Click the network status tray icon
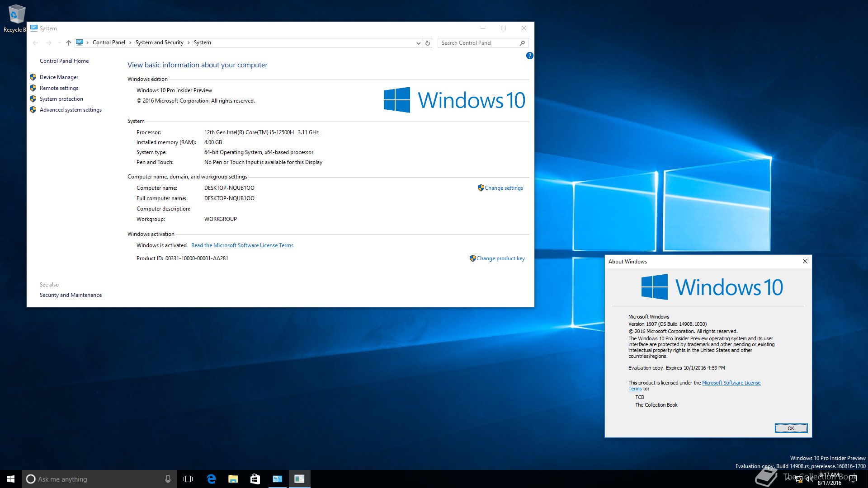This screenshot has width=868, height=488. [x=799, y=479]
